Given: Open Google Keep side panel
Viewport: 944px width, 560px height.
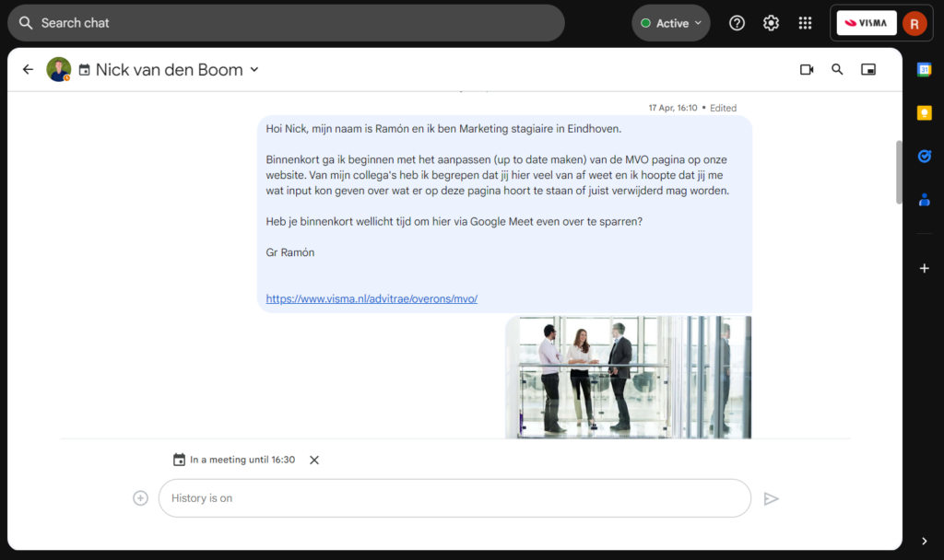Looking at the screenshot, I should [x=924, y=113].
